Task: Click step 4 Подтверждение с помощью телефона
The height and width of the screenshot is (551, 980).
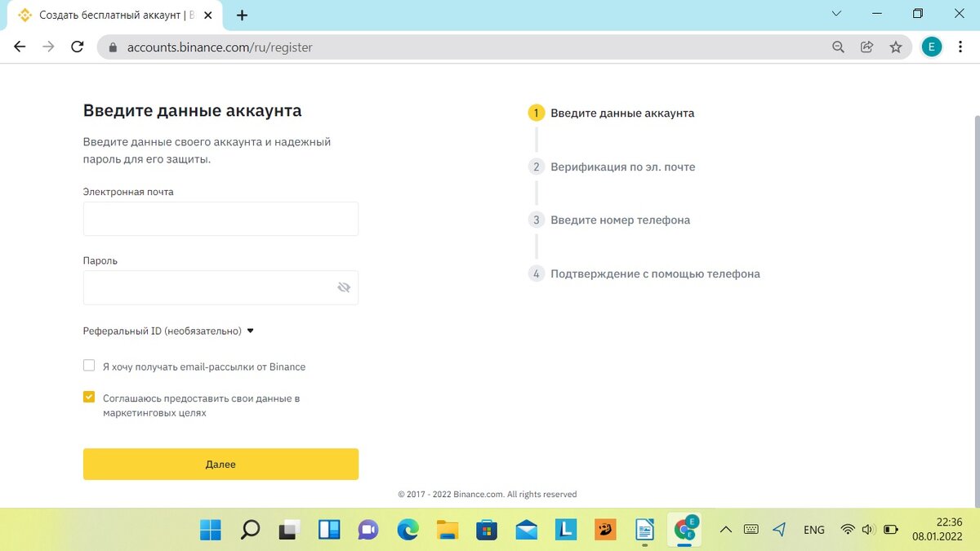Action: point(644,273)
